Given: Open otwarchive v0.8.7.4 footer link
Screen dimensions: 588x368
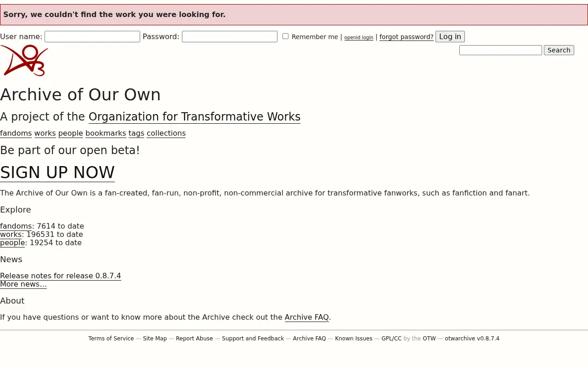Looking at the screenshot, I should click(x=472, y=339).
